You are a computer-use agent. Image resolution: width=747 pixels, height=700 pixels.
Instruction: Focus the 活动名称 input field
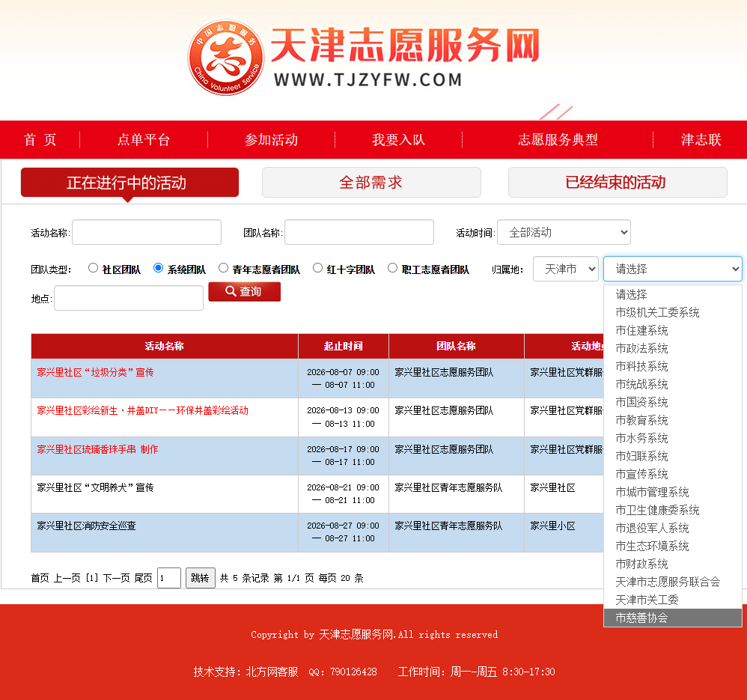[147, 232]
